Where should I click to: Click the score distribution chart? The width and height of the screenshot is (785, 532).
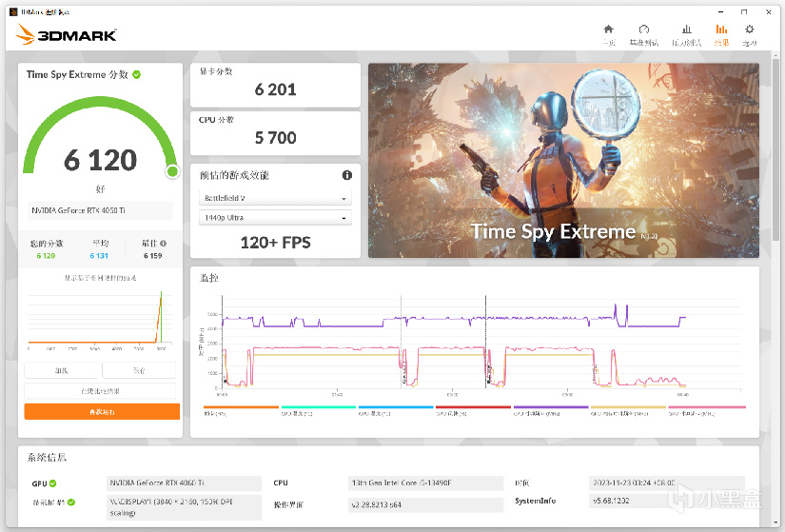(100, 320)
